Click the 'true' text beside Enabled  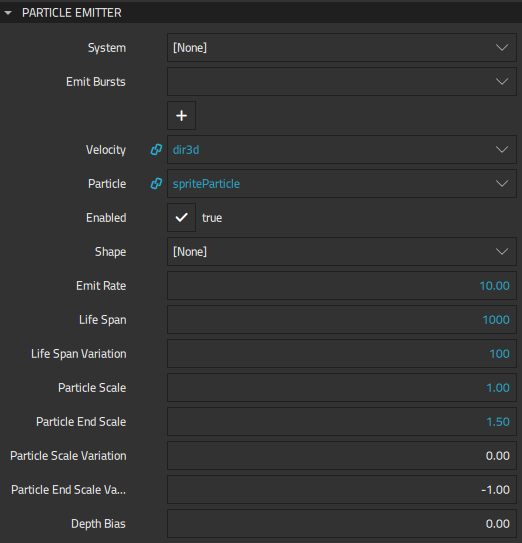coord(212,218)
